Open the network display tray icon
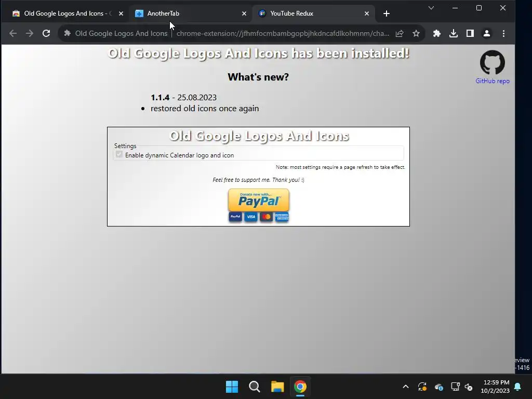Image resolution: width=532 pixels, height=399 pixels. [x=455, y=387]
